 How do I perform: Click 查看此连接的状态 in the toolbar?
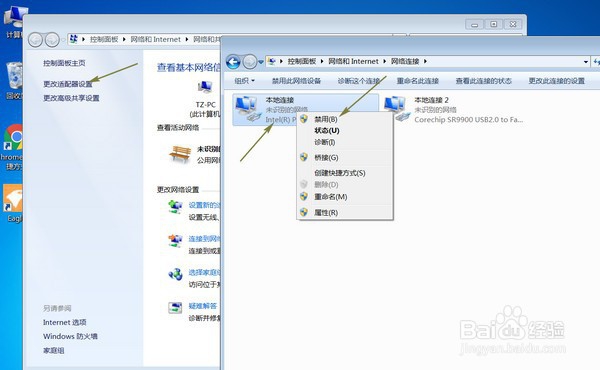pos(483,81)
